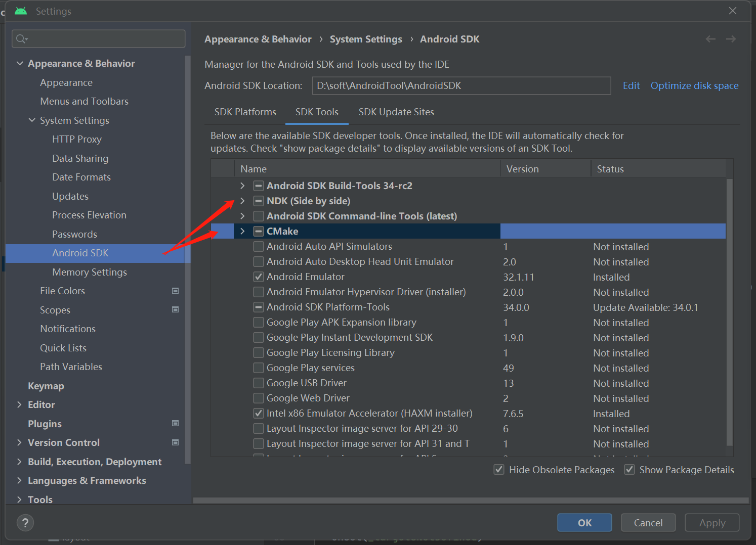The height and width of the screenshot is (545, 756).
Task: Click project-level icon next to Version Control
Action: pos(176,442)
